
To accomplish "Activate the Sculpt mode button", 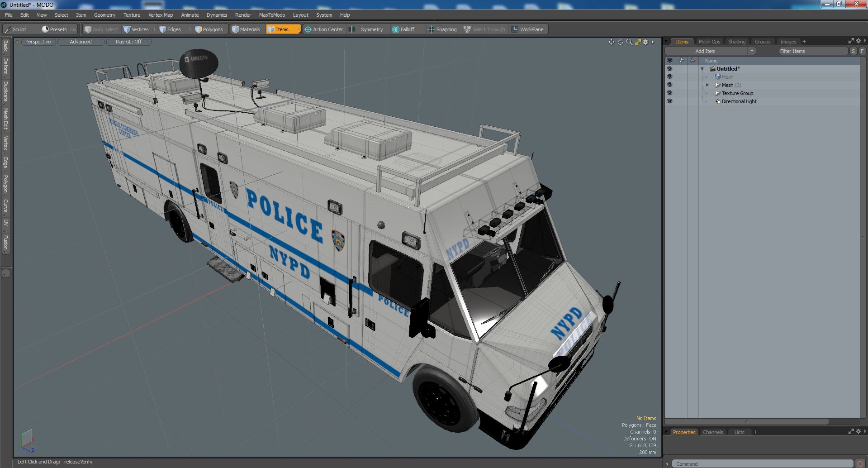I will pos(20,29).
